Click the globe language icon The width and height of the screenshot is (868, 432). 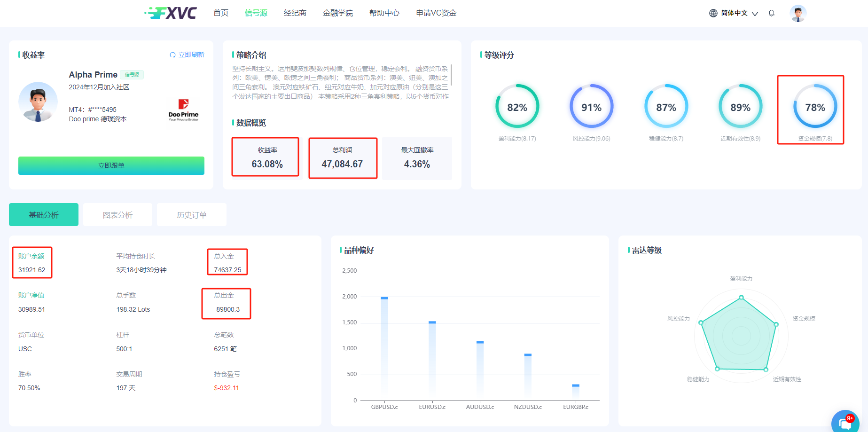(x=713, y=13)
